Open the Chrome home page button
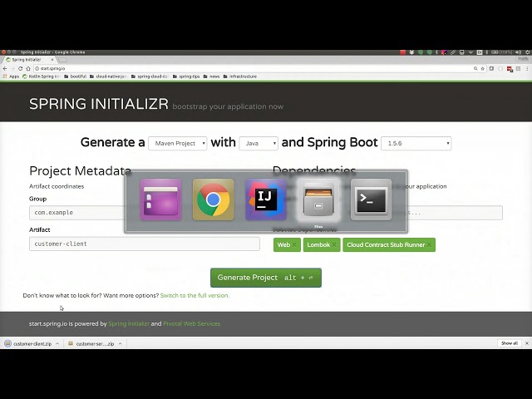Viewport: 532px width, 399px height. pos(28,68)
